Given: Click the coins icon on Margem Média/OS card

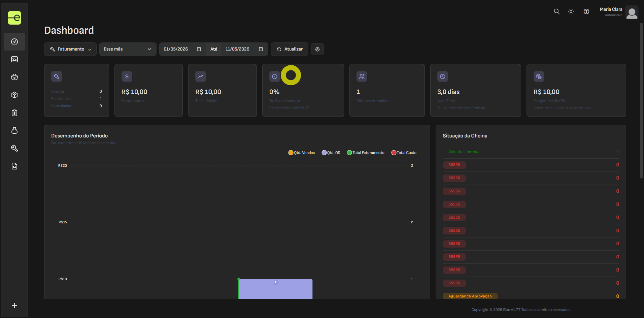Looking at the screenshot, I should [x=539, y=76].
